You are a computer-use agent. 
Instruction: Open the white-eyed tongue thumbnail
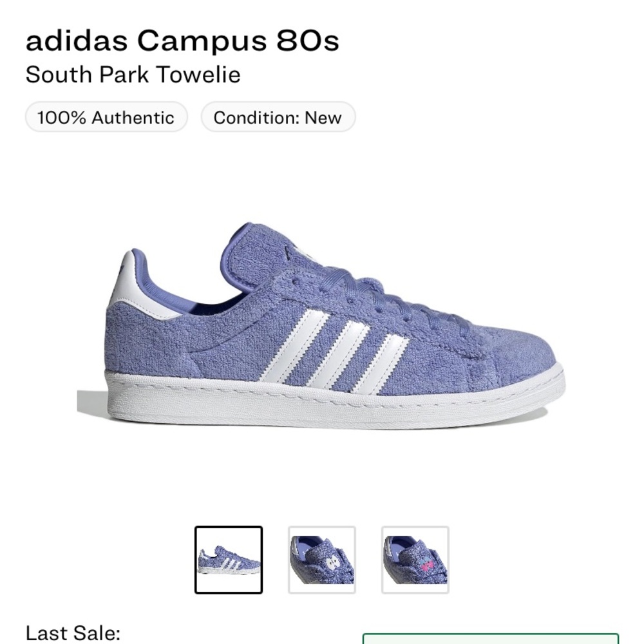tap(322, 560)
